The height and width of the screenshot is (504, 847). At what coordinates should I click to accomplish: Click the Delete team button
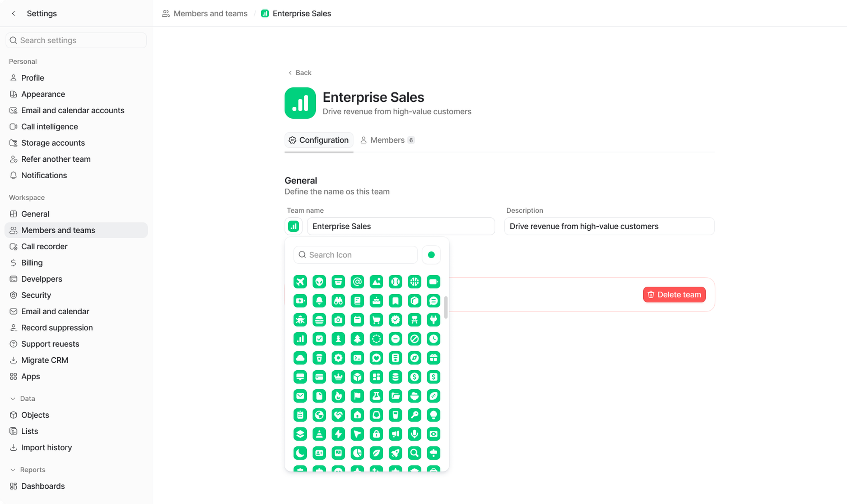click(x=674, y=295)
